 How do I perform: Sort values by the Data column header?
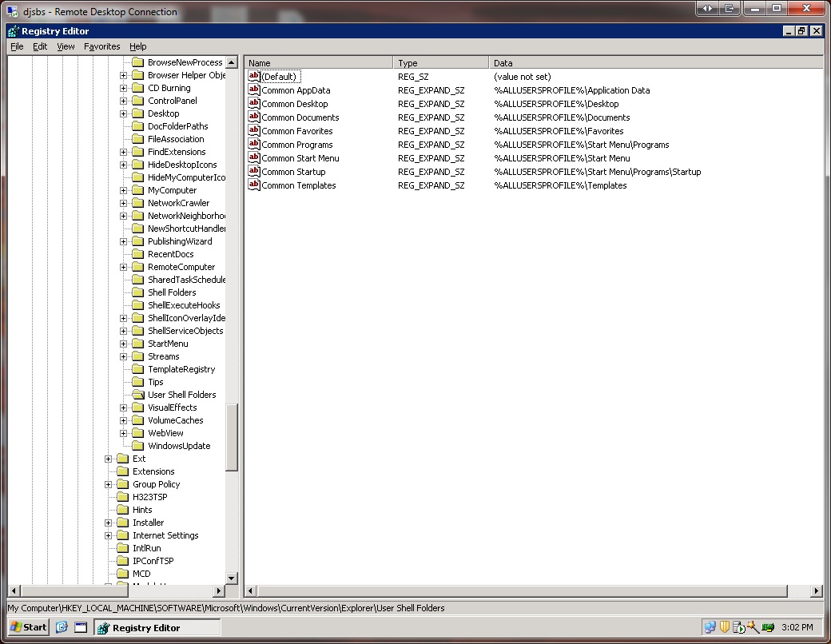656,62
